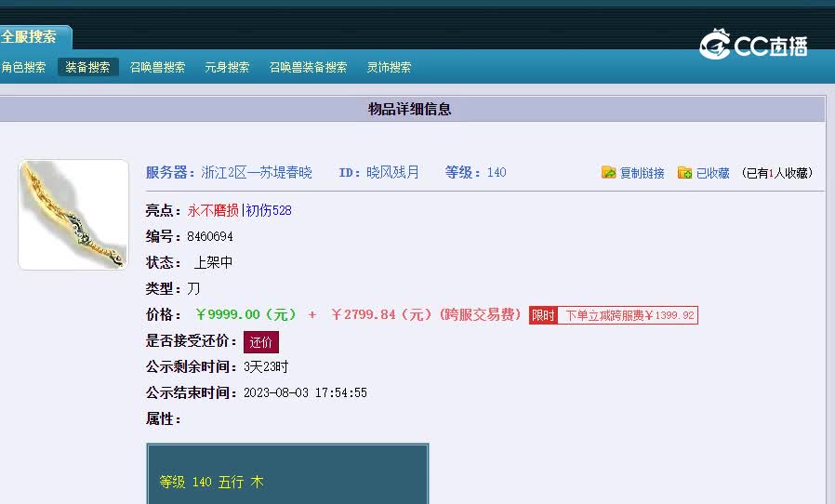Image resolution: width=835 pixels, height=504 pixels.
Task: Click the 限时 red promotion tag
Action: tap(543, 315)
